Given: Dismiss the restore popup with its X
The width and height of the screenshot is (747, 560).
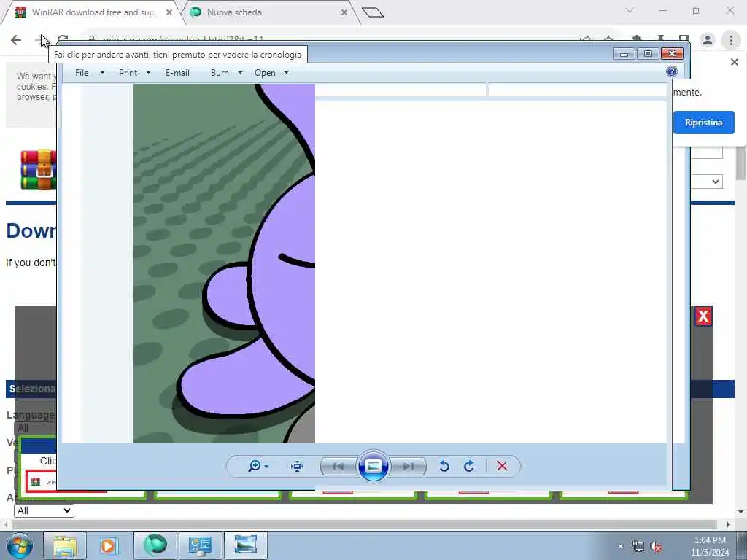Looking at the screenshot, I should 735,63.
